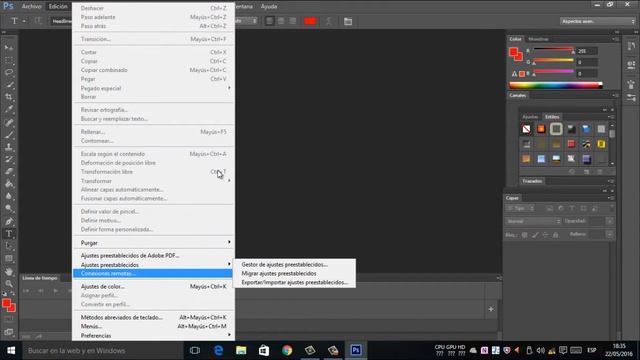Screen dimensions: 640x360
Task: Select the Dodge tool
Action: [9, 209]
